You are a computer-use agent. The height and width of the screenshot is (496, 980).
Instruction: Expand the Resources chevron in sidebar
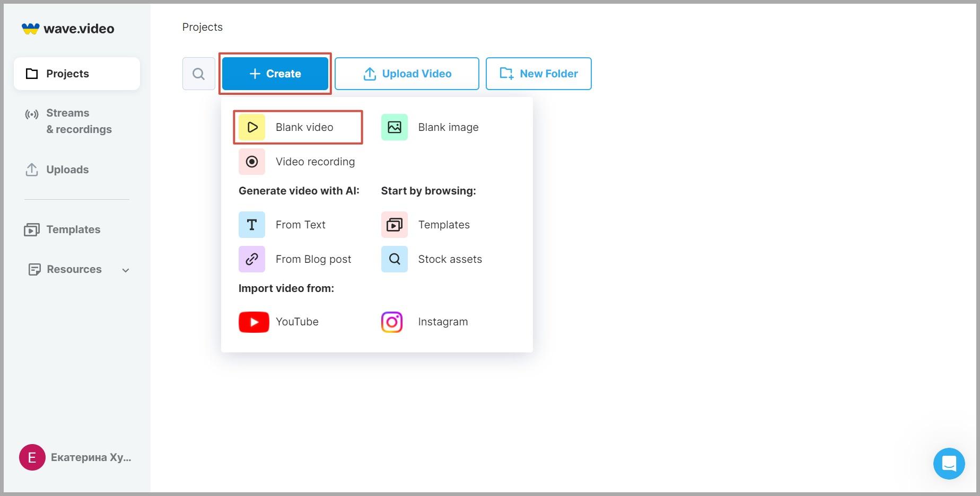[126, 270]
